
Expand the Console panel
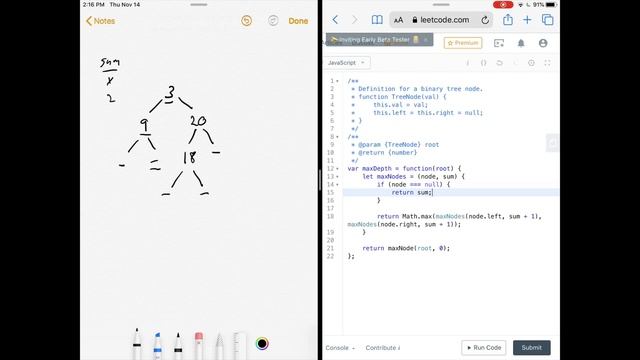(340, 348)
